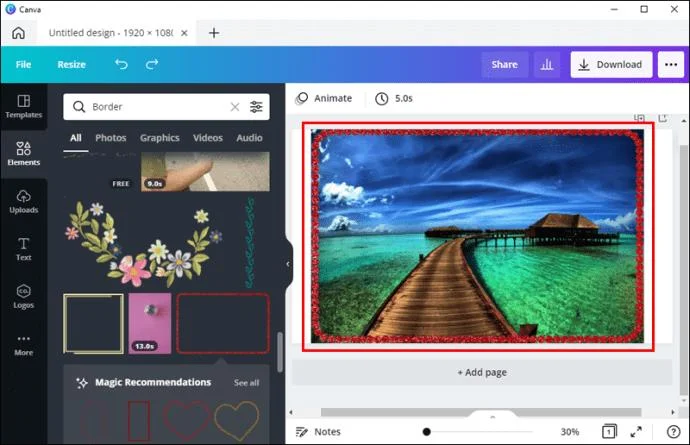The height and width of the screenshot is (445, 690).
Task: Select the red glitter border thumbnail
Action: coord(223,323)
